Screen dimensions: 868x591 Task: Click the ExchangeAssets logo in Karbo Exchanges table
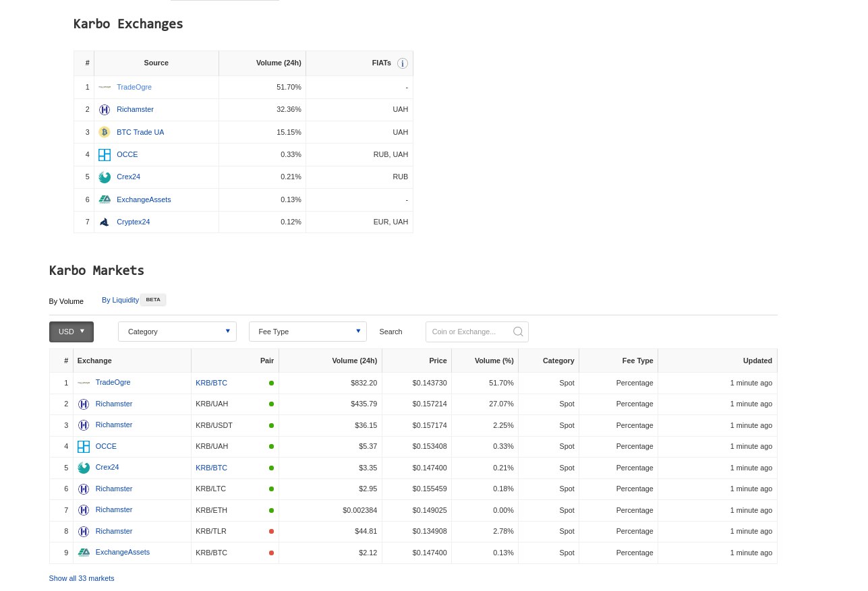105,199
